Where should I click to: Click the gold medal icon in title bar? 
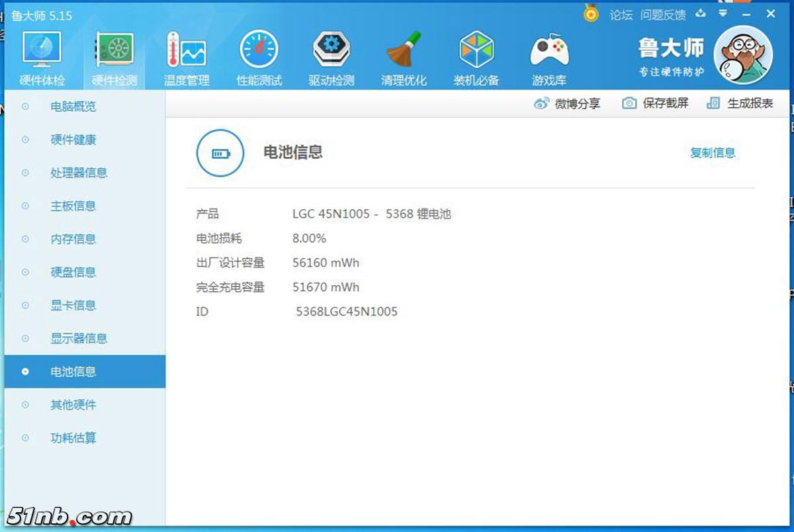point(591,13)
